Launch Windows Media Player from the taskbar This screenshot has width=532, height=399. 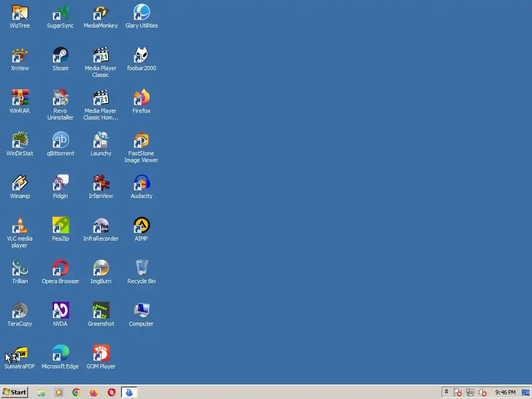tap(59, 393)
